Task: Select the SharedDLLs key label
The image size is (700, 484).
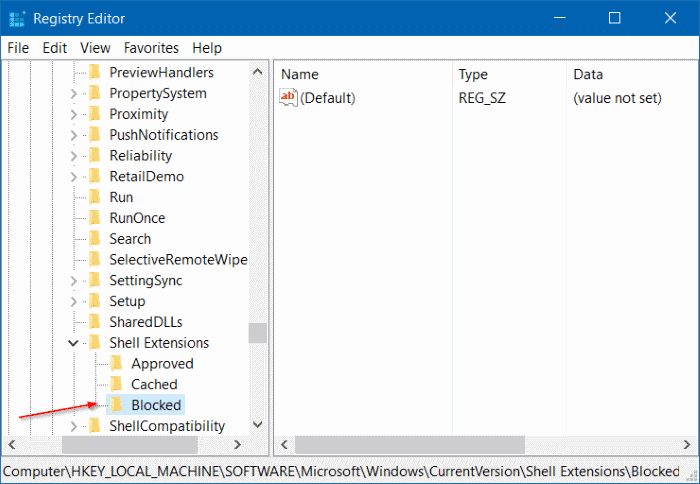Action: [x=146, y=322]
